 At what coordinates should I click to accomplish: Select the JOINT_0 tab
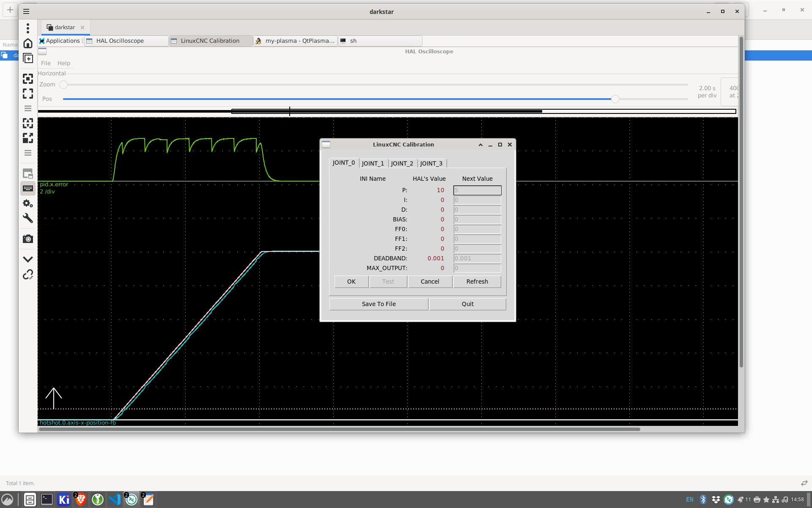click(x=344, y=163)
